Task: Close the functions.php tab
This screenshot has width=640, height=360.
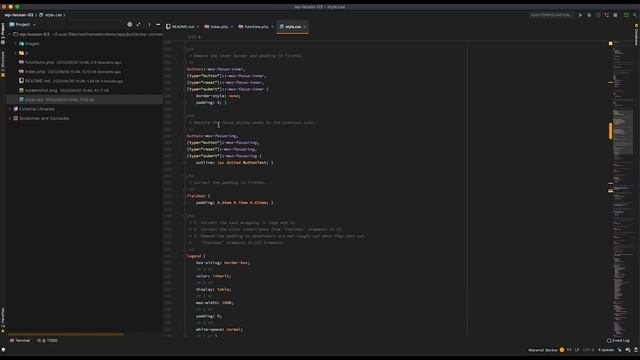Action: pos(273,27)
